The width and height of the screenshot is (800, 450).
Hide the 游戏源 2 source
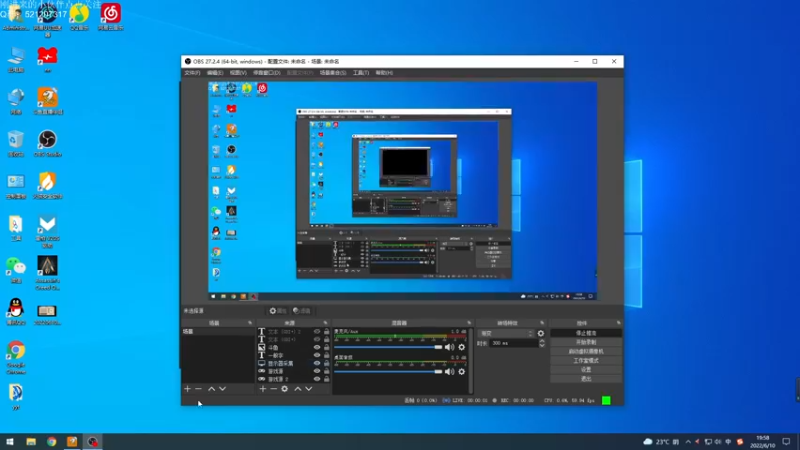click(x=317, y=379)
